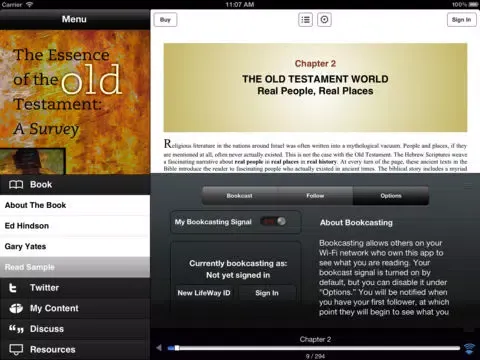Tap the Twitter bird icon
Image resolution: width=480 pixels, height=360 pixels.
[x=13, y=288]
